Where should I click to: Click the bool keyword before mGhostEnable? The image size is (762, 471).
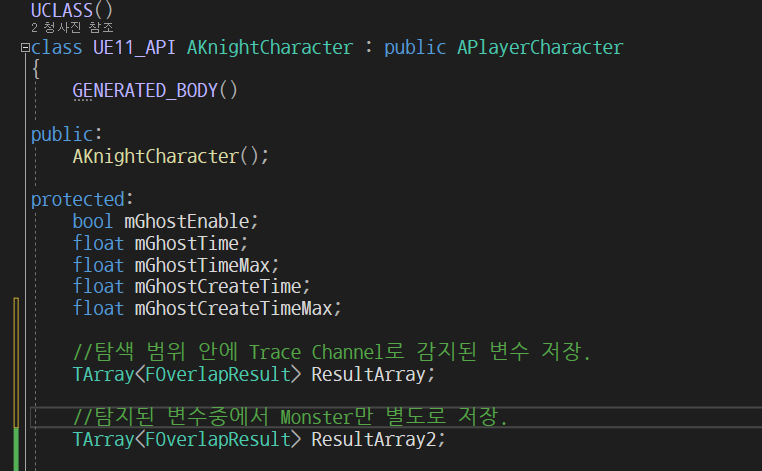click(x=93, y=222)
